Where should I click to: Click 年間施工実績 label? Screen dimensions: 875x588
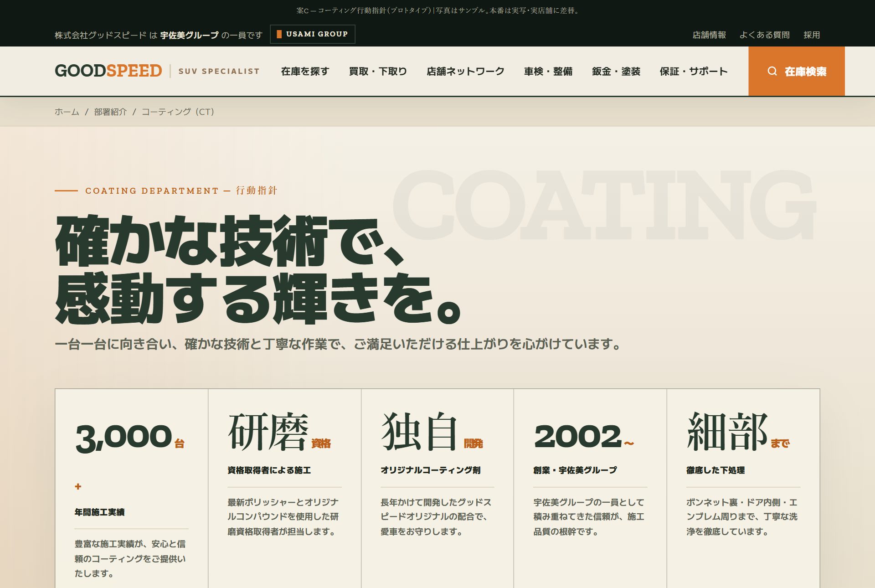[x=99, y=512]
